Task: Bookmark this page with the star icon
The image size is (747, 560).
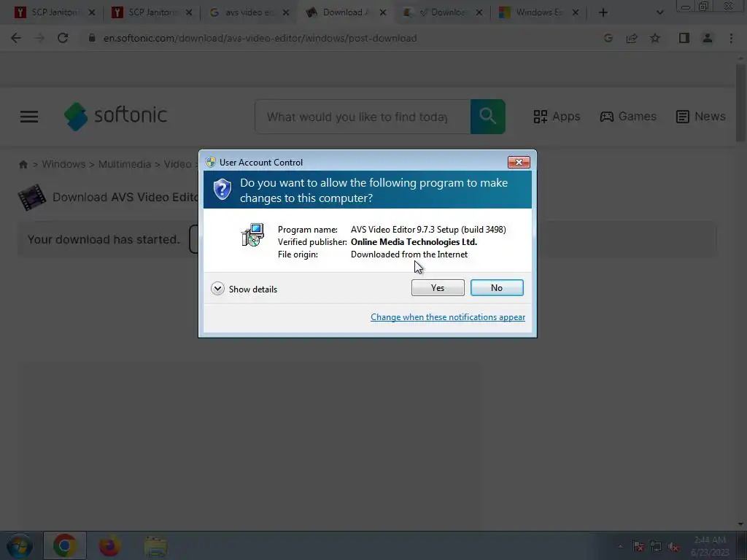Action: 655,38
